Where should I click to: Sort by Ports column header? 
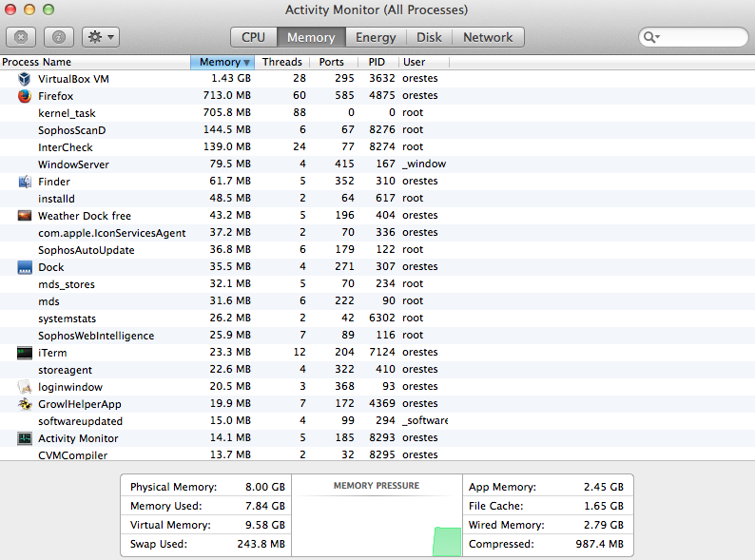(333, 62)
